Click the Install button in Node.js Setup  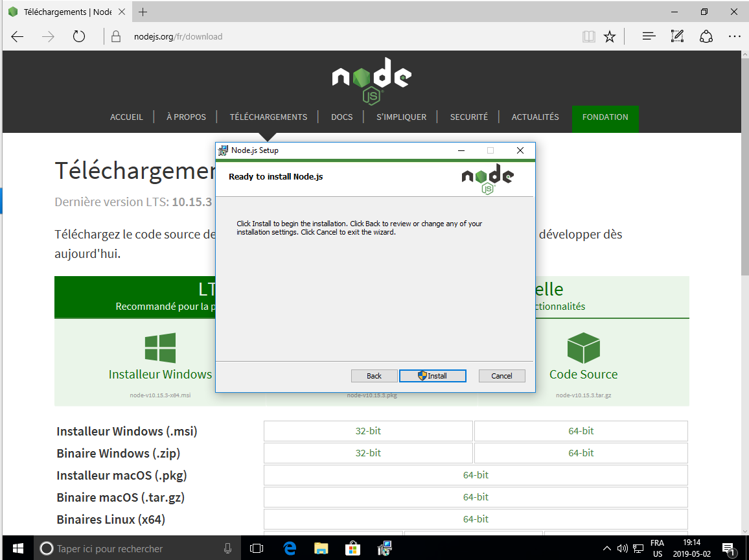(432, 376)
